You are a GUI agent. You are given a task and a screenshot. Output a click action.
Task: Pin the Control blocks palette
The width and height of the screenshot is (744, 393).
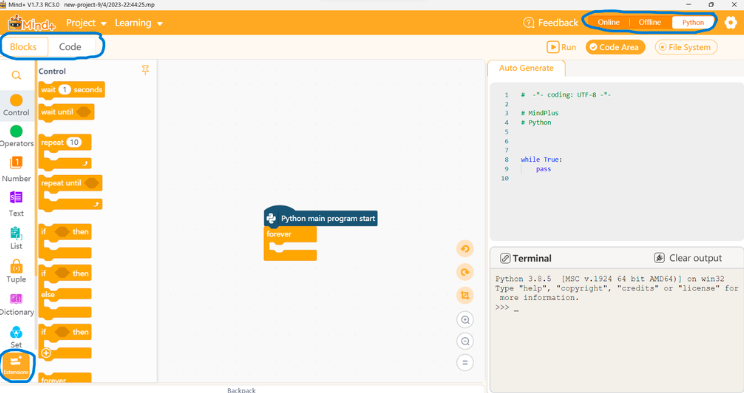tap(145, 70)
